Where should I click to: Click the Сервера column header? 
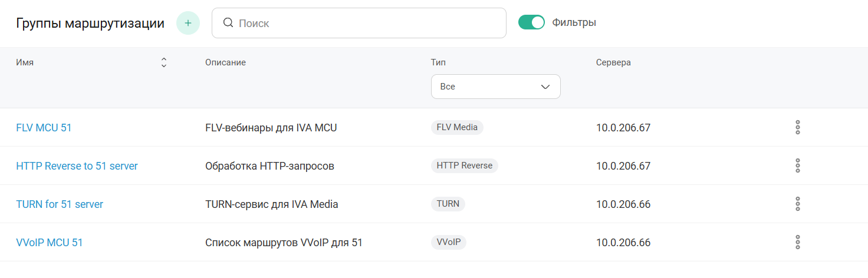click(613, 62)
